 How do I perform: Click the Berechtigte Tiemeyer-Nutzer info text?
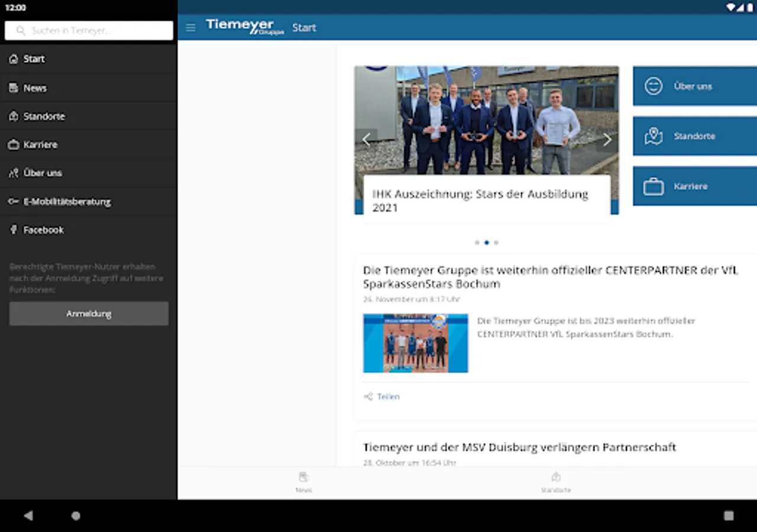tap(86, 278)
